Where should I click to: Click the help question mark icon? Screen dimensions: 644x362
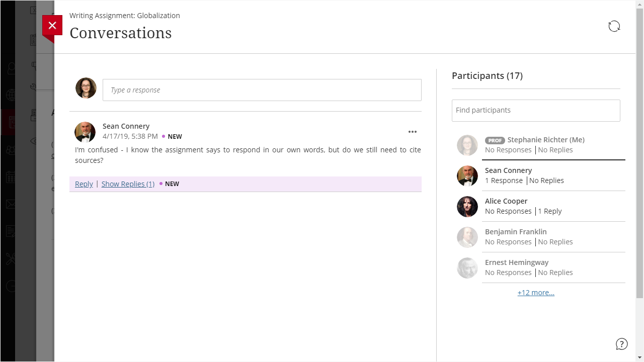point(621,344)
